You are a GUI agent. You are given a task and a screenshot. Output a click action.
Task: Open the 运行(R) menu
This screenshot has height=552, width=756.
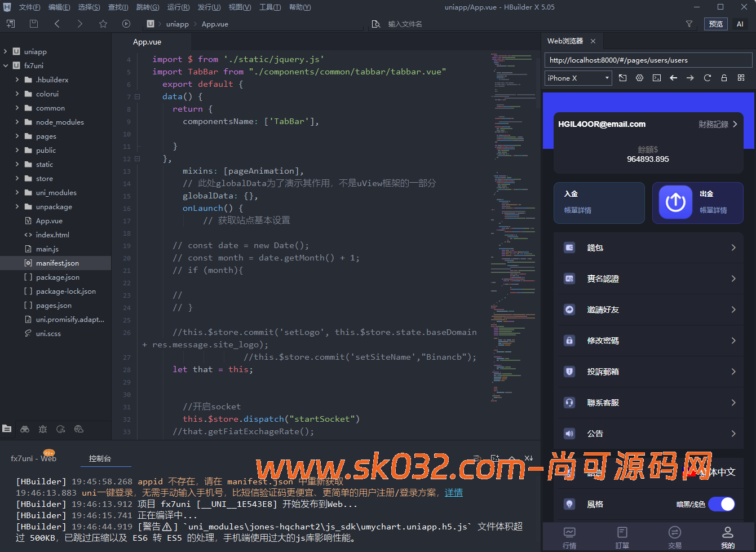coord(179,7)
